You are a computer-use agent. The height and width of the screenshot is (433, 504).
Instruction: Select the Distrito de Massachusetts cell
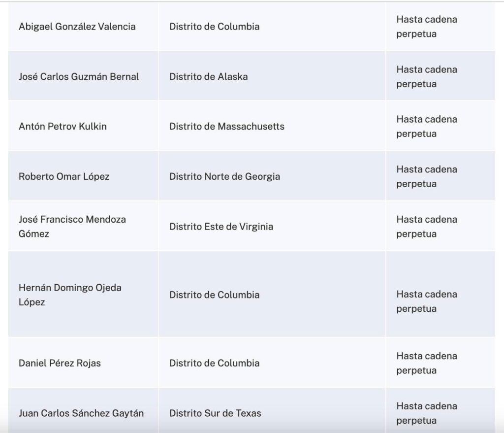coord(227,126)
